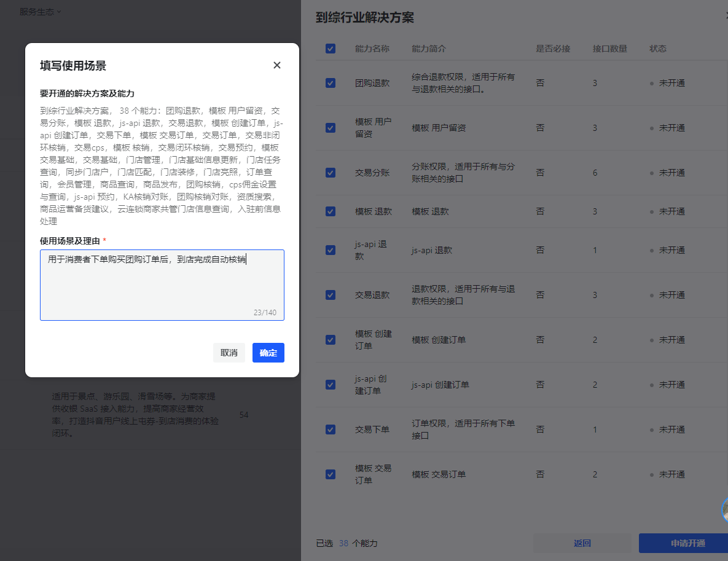
Task: Focus the 使用场景及理由 text area
Action: tap(162, 285)
